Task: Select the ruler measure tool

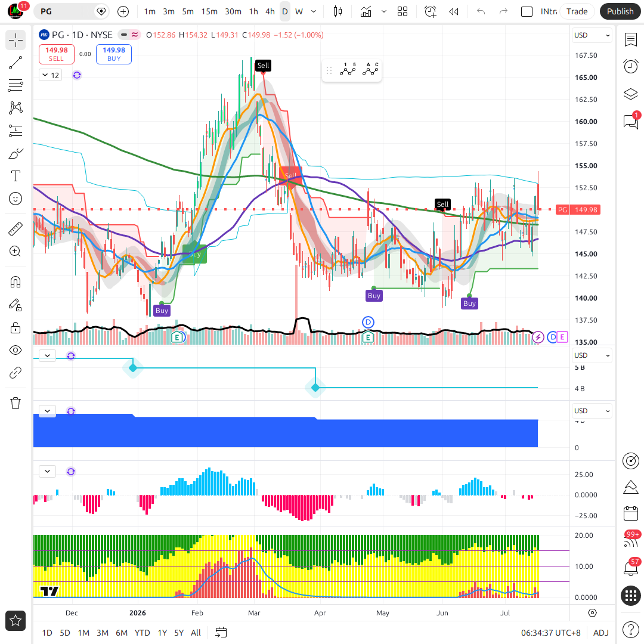Action: [x=16, y=229]
